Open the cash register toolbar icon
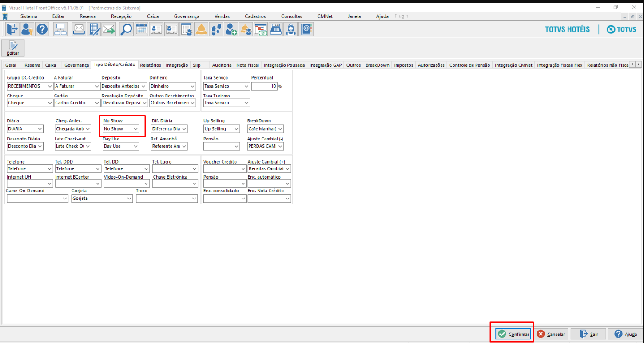 276,29
